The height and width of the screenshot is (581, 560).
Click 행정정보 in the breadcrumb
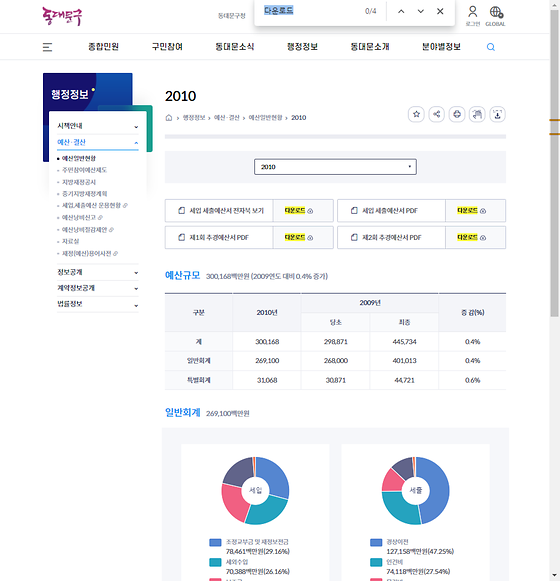pyautogui.click(x=194, y=118)
